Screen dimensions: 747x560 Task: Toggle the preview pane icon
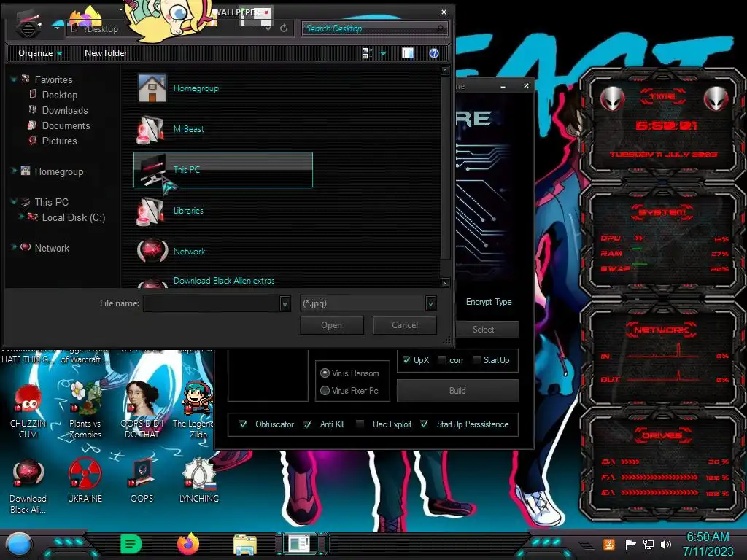click(x=408, y=53)
